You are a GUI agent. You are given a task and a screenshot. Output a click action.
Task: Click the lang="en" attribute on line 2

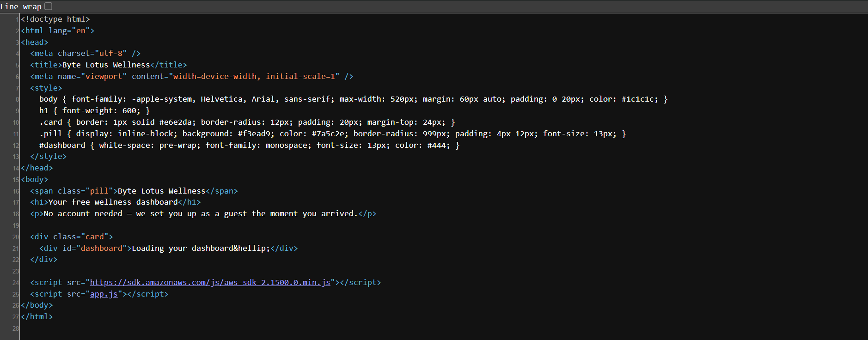69,30
